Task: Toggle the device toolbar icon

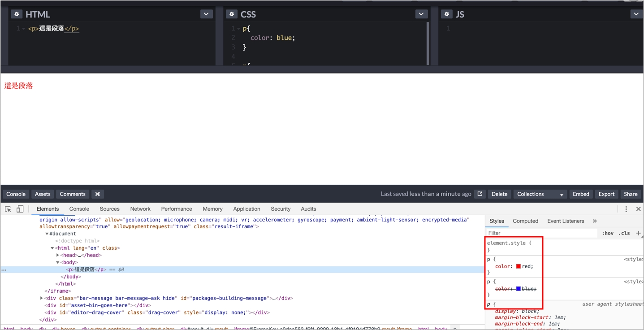Action: (x=20, y=209)
